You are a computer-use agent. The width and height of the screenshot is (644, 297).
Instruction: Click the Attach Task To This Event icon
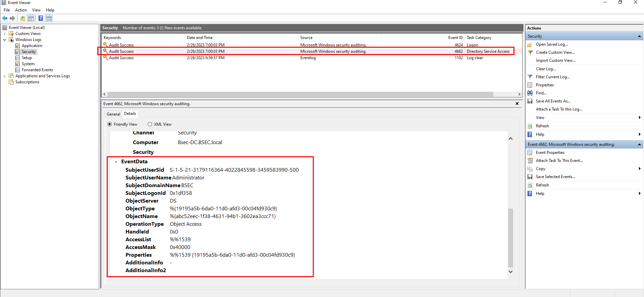530,161
